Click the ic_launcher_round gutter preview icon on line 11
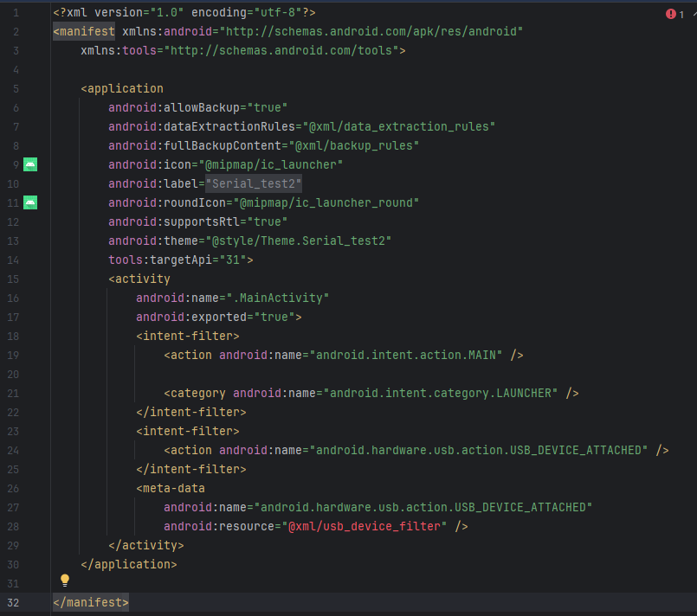 click(30, 203)
